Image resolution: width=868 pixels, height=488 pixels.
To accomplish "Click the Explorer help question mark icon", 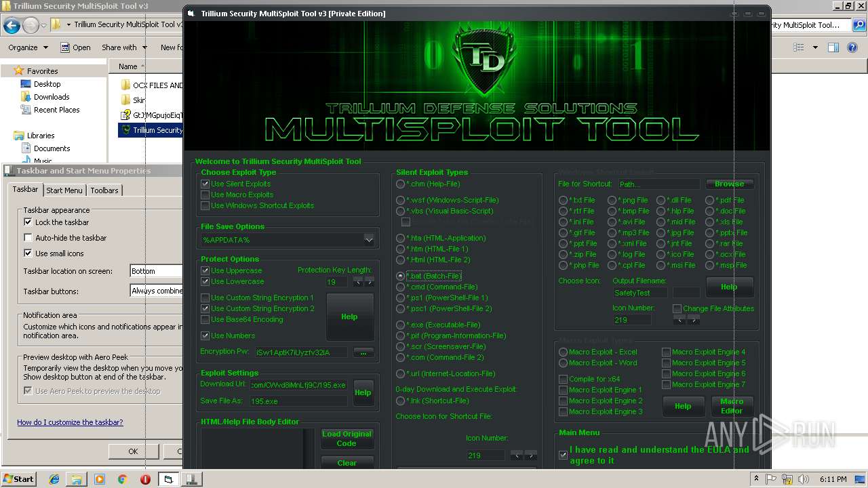I will (853, 47).
